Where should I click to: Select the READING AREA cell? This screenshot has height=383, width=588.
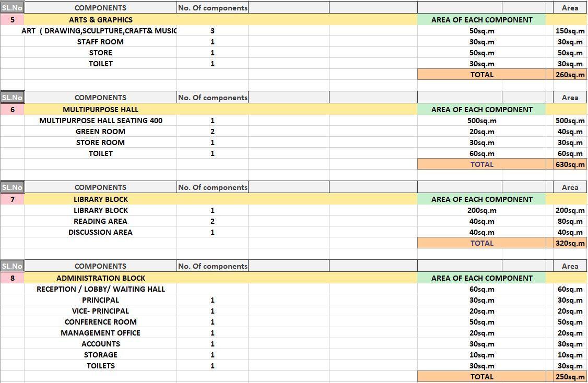(x=100, y=221)
